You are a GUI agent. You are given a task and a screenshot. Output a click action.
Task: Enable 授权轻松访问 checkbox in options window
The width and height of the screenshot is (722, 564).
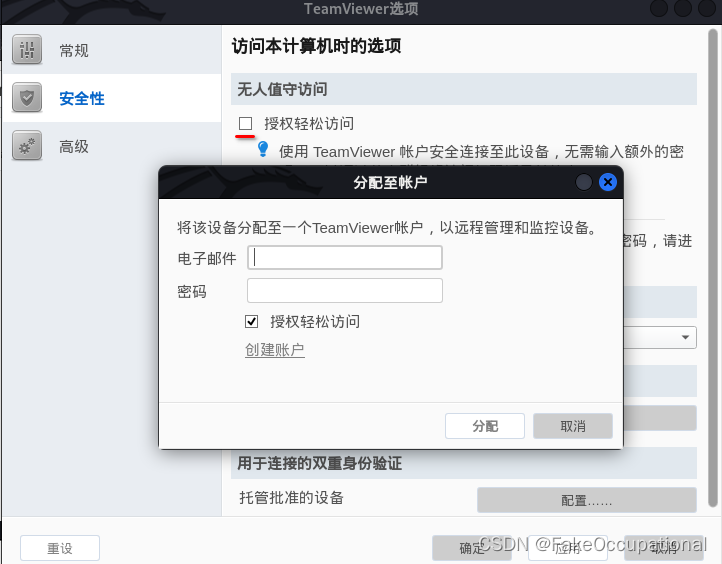tap(245, 123)
